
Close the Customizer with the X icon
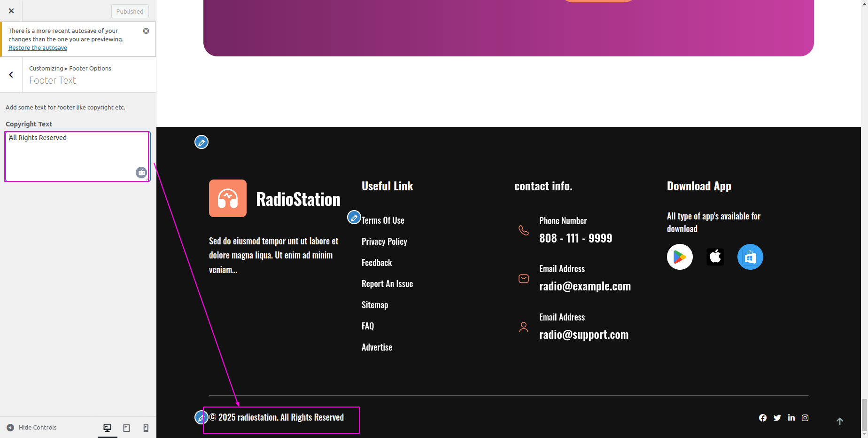11,11
